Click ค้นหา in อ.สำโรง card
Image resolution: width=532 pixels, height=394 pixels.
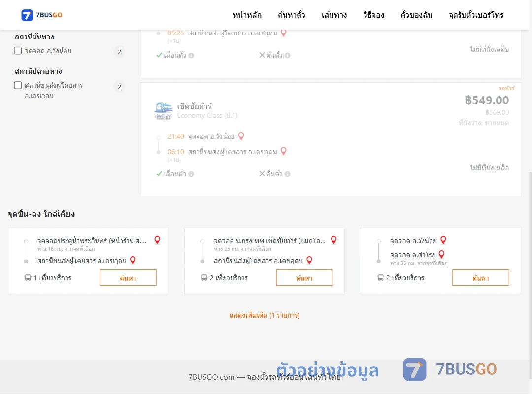[481, 278]
